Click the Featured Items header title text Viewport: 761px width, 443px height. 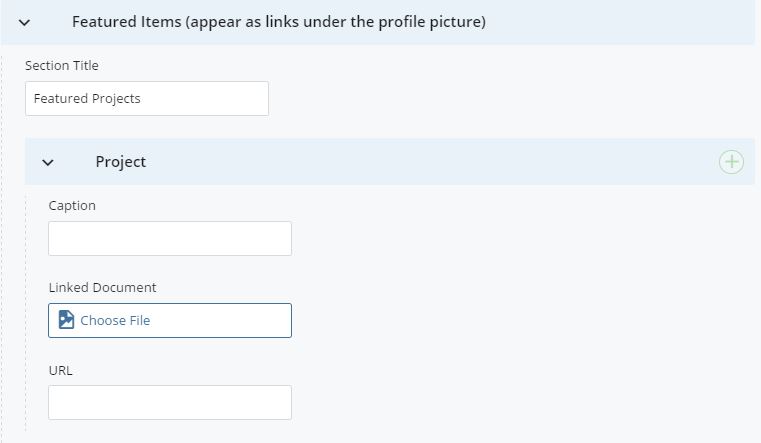pos(279,22)
